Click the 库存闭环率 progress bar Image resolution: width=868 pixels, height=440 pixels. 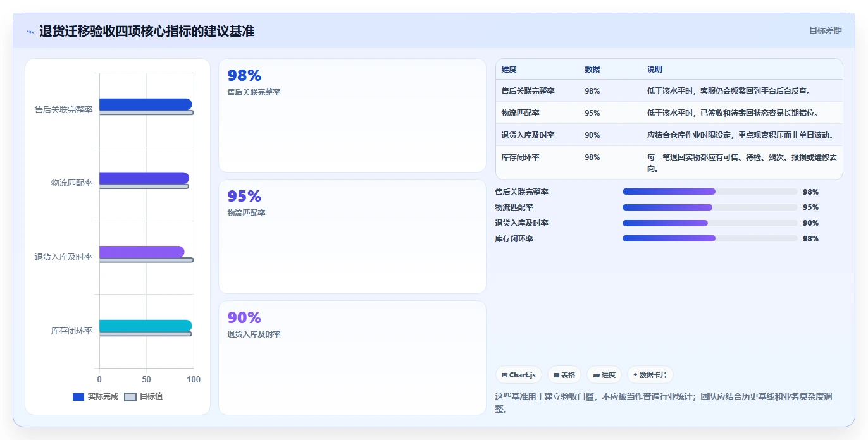(x=710, y=238)
